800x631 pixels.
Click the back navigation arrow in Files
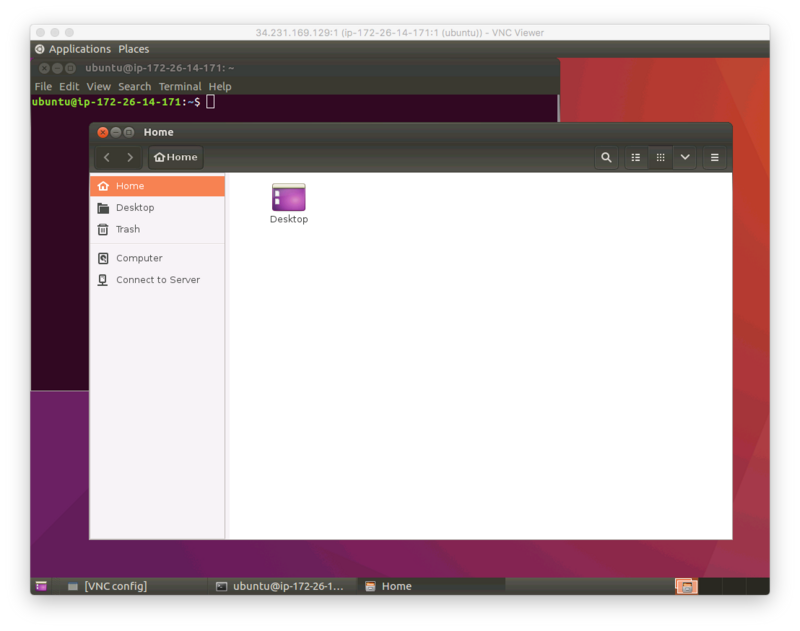[107, 157]
